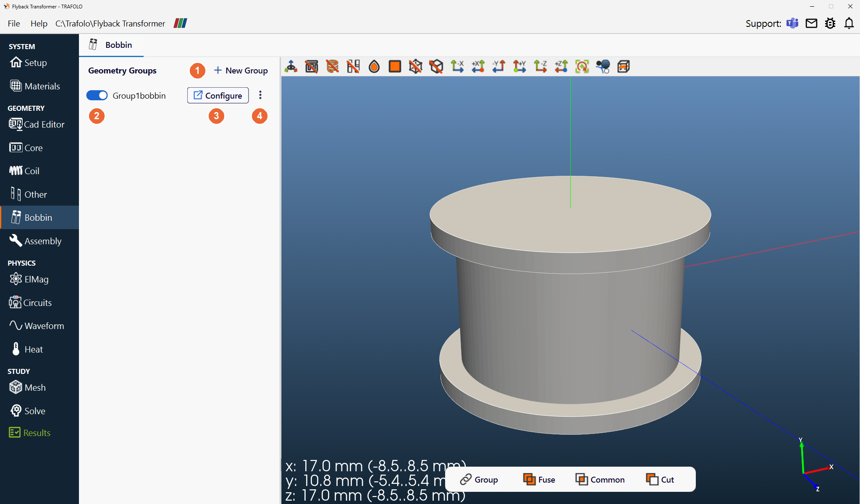This screenshot has width=860, height=504.
Task: Hide the core geometry via toolbar
Action: point(312,66)
